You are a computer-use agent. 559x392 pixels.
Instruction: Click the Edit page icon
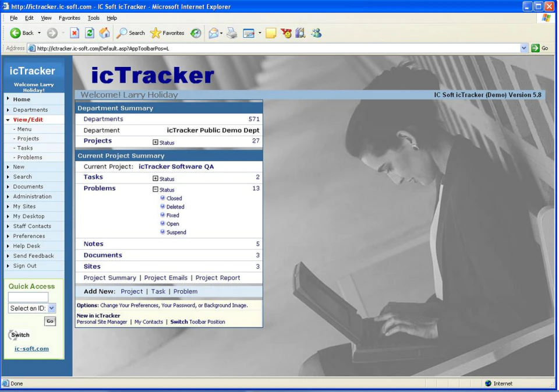click(x=249, y=33)
